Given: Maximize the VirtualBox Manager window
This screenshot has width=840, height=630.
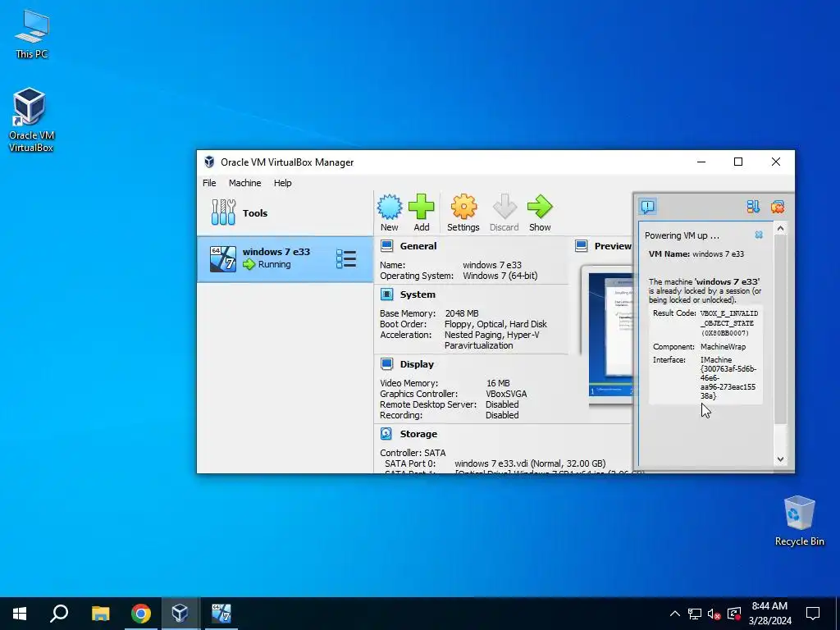Looking at the screenshot, I should tap(738, 162).
